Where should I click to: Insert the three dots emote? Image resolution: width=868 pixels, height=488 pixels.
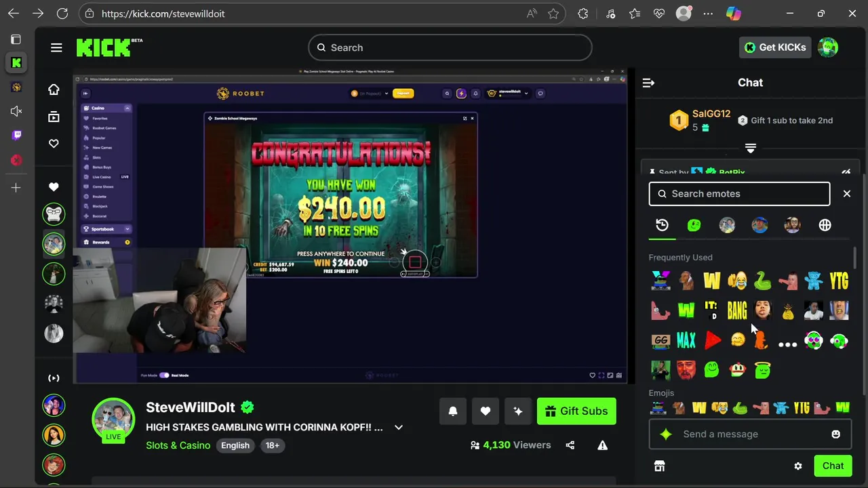tap(787, 344)
